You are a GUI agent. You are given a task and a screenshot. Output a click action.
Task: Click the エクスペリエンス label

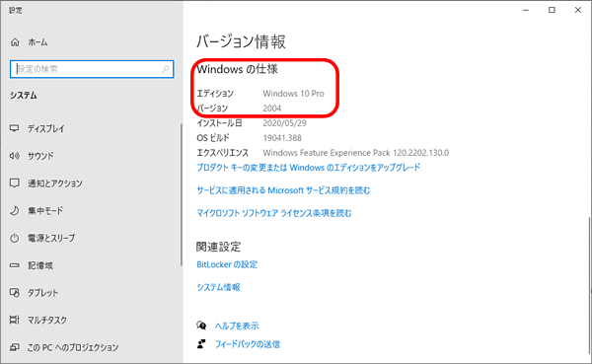222,153
